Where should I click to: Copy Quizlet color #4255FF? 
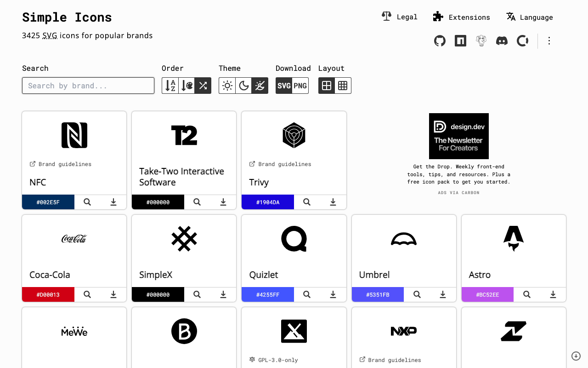pos(268,294)
